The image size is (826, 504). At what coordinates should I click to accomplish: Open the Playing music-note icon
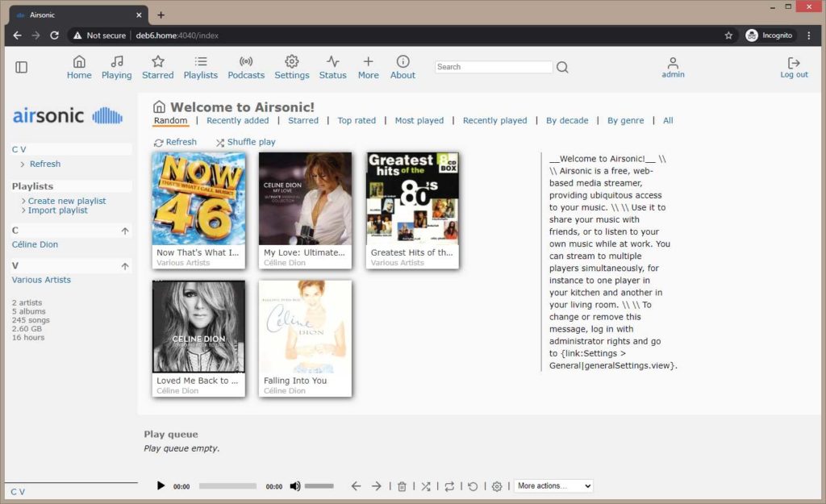tap(117, 61)
